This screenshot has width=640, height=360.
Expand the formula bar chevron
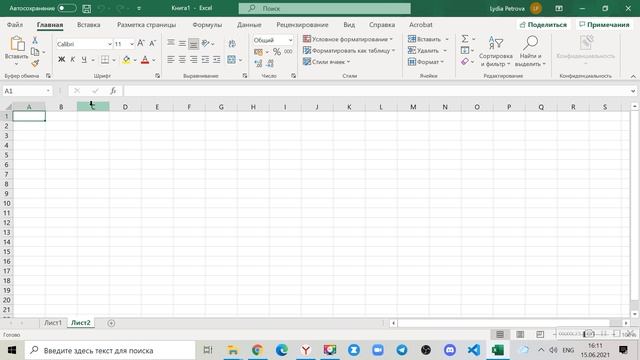click(633, 91)
